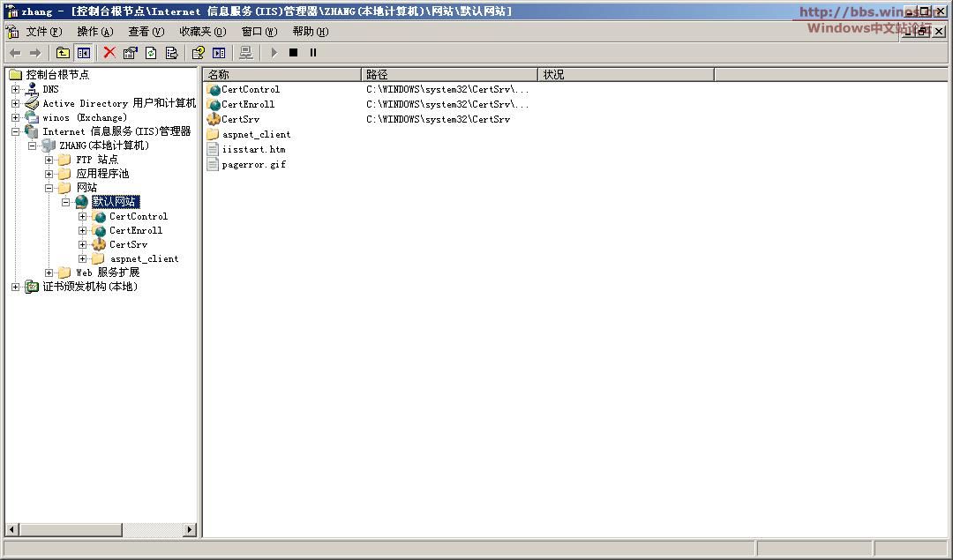Screen dimensions: 953x560
Task: Open the 操作(A) menu
Action: point(94,32)
